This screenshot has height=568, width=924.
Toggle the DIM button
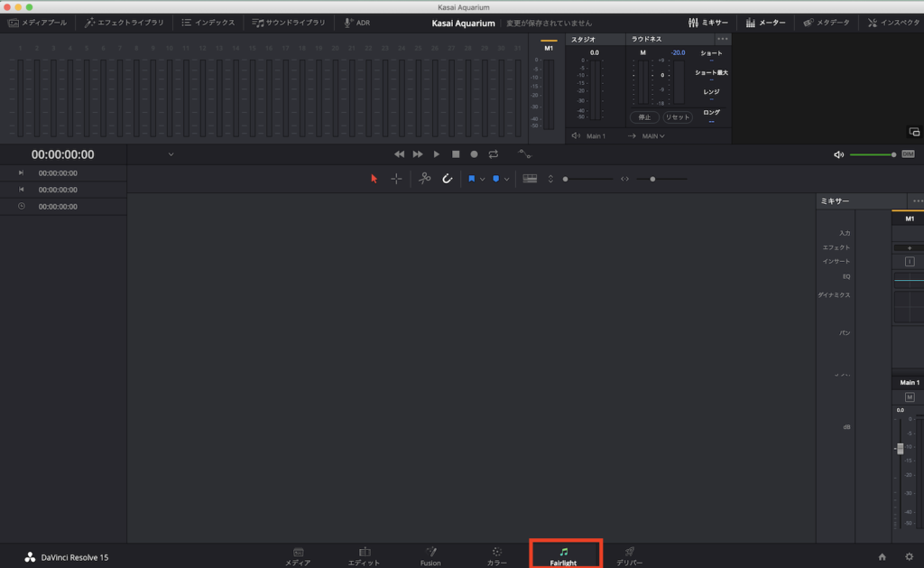[908, 154]
